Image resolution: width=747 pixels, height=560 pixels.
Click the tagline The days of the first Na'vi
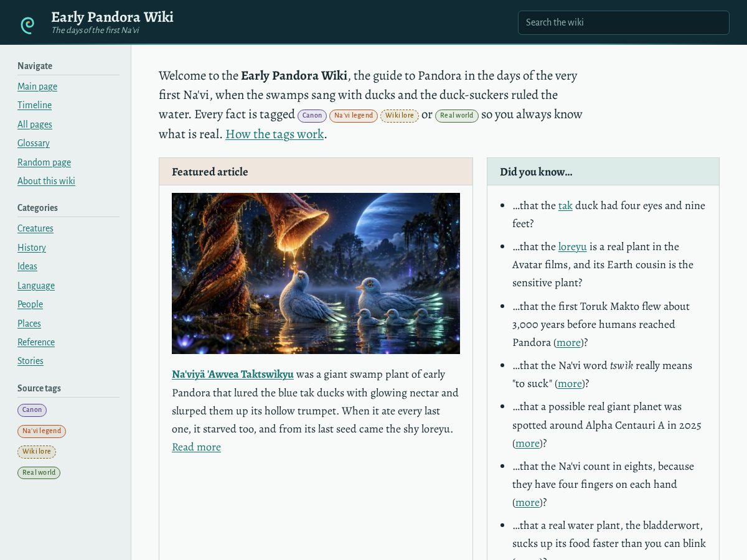95,30
